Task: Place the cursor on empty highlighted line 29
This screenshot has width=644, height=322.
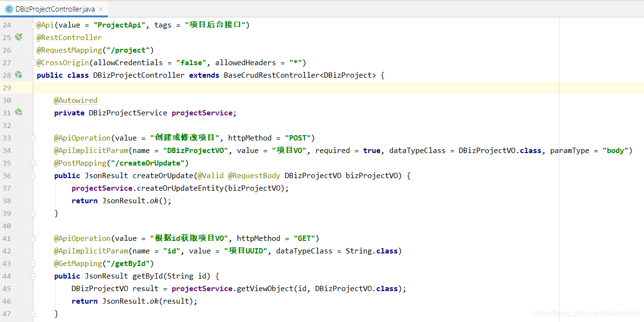Action: coord(338,87)
